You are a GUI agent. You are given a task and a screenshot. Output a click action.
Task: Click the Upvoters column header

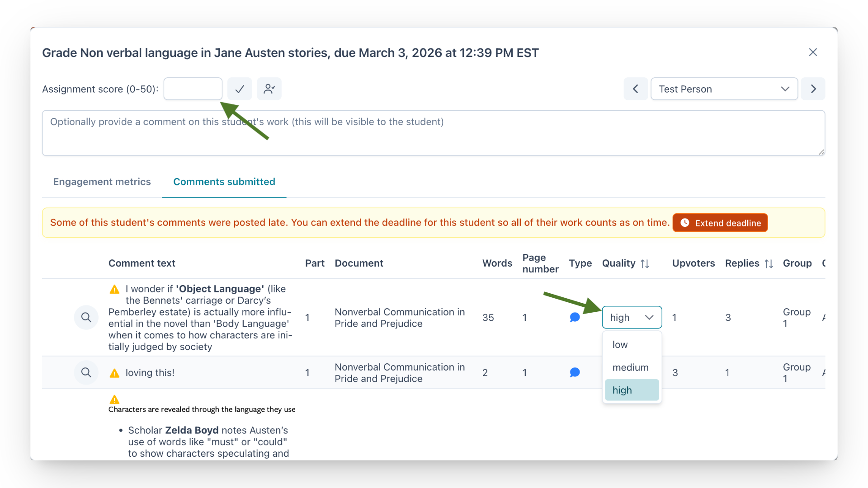coord(693,263)
